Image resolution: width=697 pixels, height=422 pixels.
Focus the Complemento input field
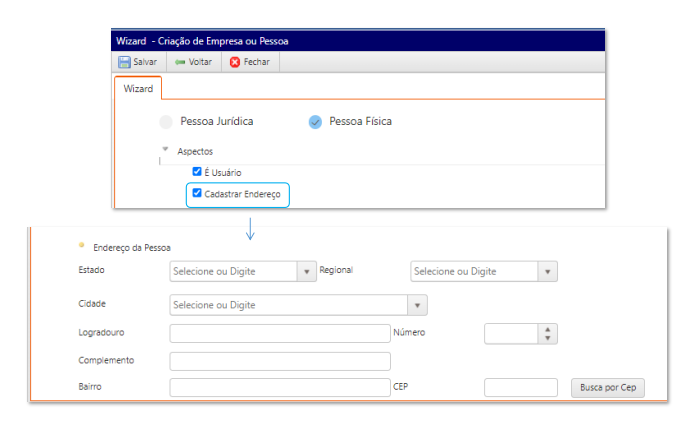click(x=279, y=361)
